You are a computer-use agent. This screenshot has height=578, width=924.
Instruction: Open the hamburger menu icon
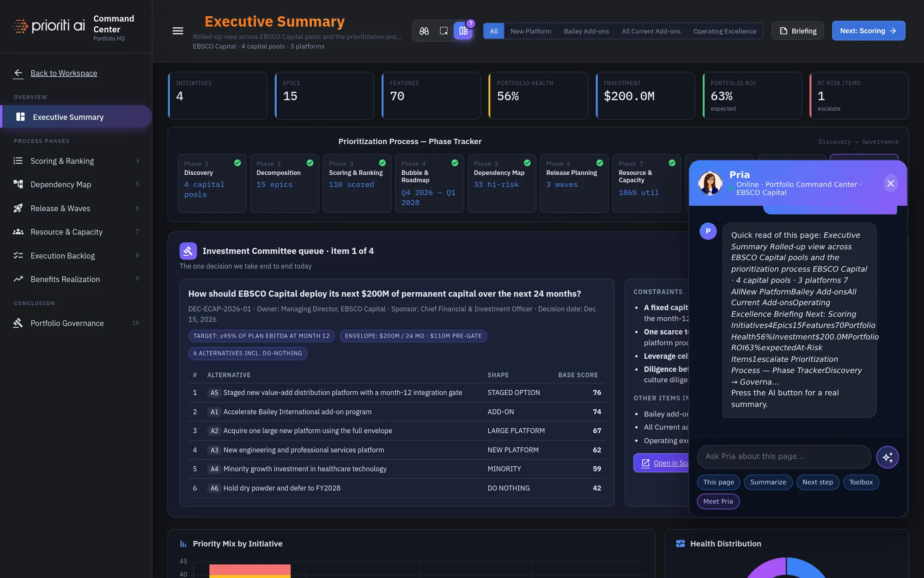coord(178,31)
